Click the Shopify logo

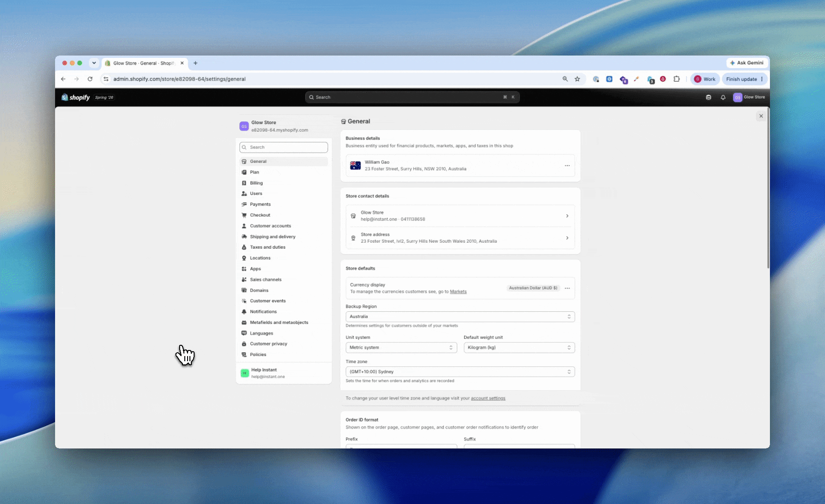click(76, 97)
